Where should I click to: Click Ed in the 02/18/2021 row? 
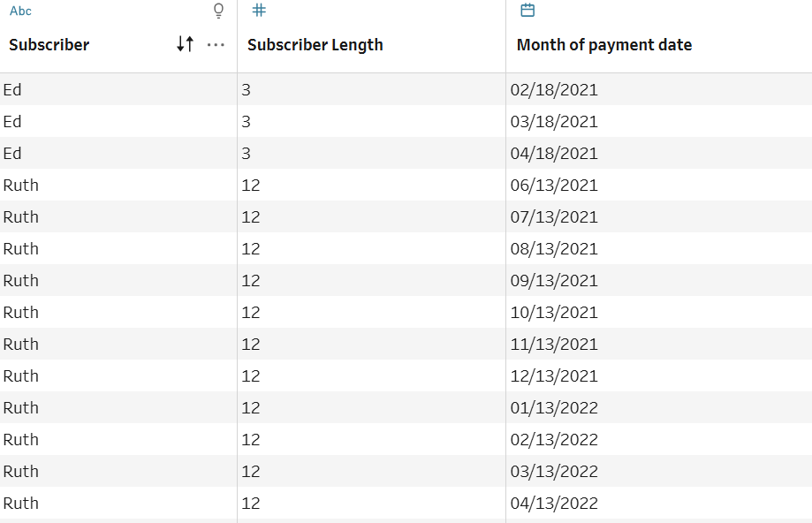pyautogui.click(x=12, y=90)
